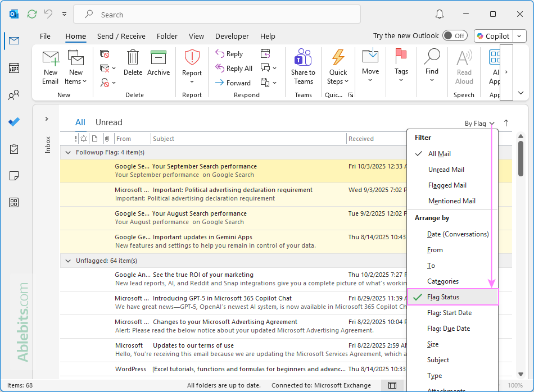Switch reading pane layout in status bar
The image size is (534, 392).
pyautogui.click(x=392, y=385)
